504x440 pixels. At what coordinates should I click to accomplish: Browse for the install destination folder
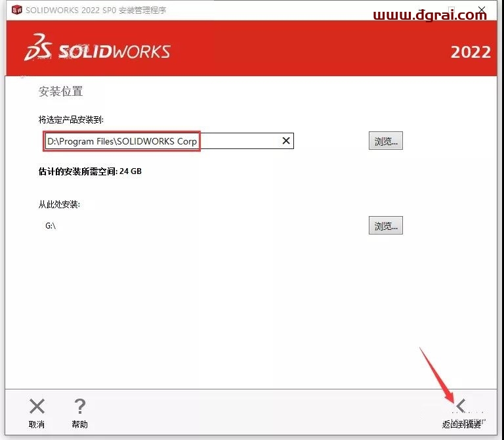tap(385, 141)
